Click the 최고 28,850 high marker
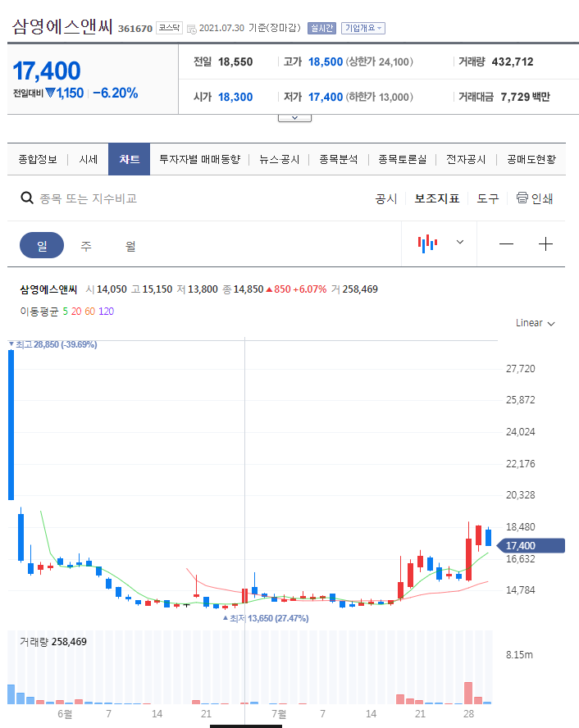 53,344
